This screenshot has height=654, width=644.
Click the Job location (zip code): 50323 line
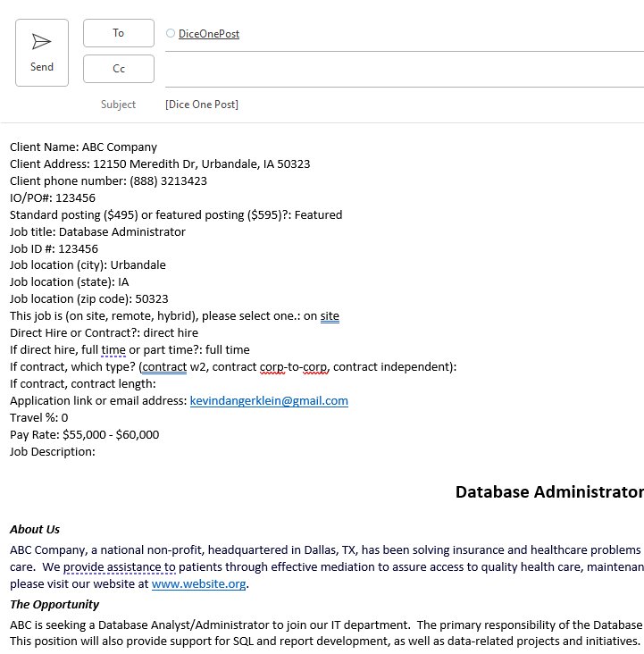[x=88, y=299]
